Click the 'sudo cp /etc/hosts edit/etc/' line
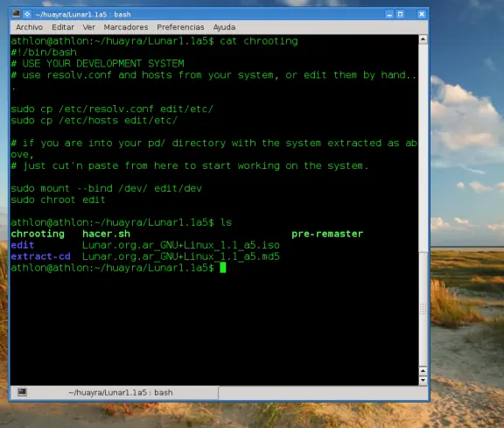This screenshot has width=504, height=428. click(x=94, y=120)
